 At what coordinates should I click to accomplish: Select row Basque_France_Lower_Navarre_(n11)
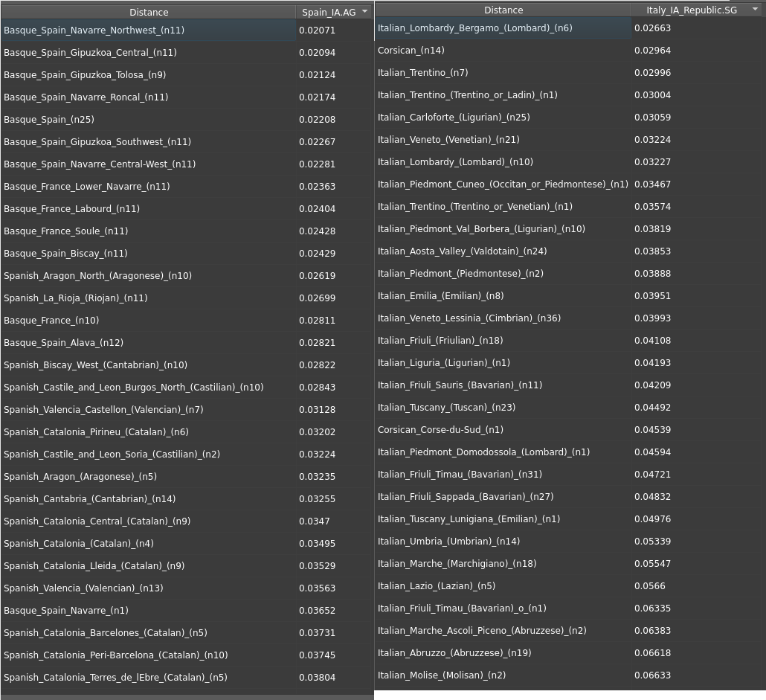(187, 186)
